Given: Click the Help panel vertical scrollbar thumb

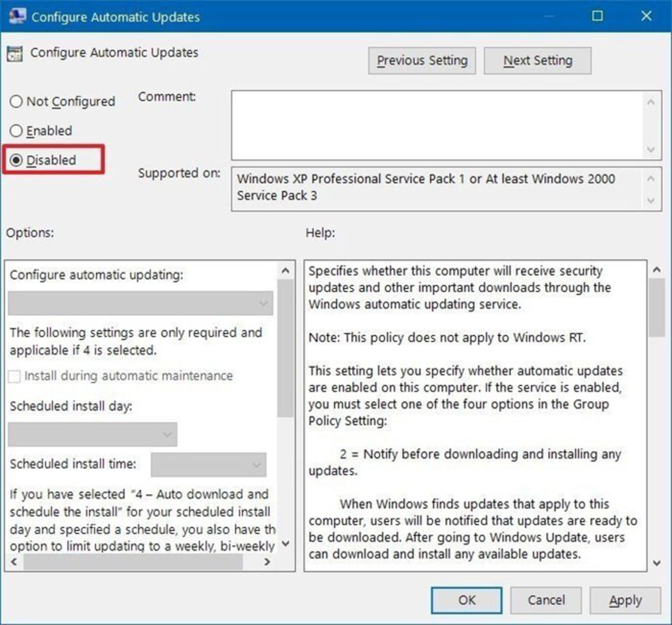Looking at the screenshot, I should [x=656, y=308].
